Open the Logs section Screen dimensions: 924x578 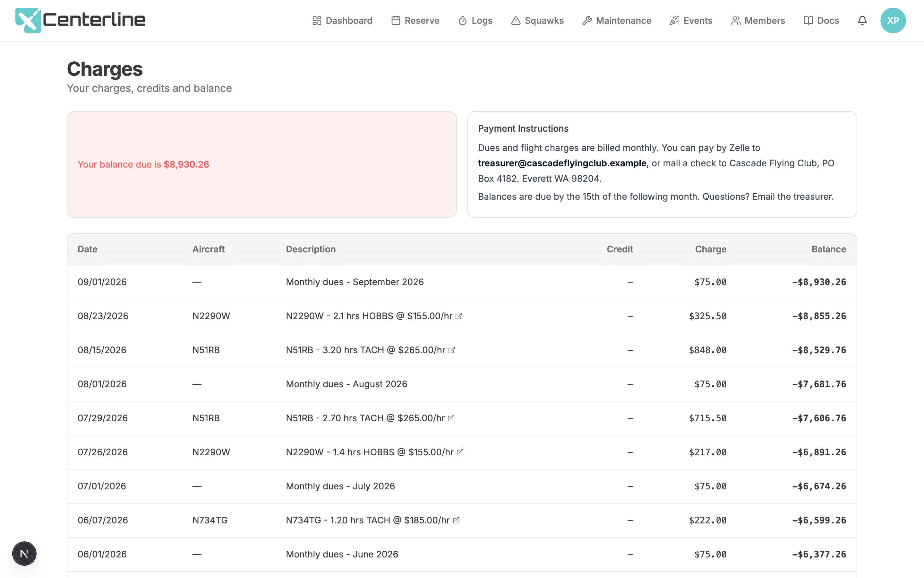[475, 21]
